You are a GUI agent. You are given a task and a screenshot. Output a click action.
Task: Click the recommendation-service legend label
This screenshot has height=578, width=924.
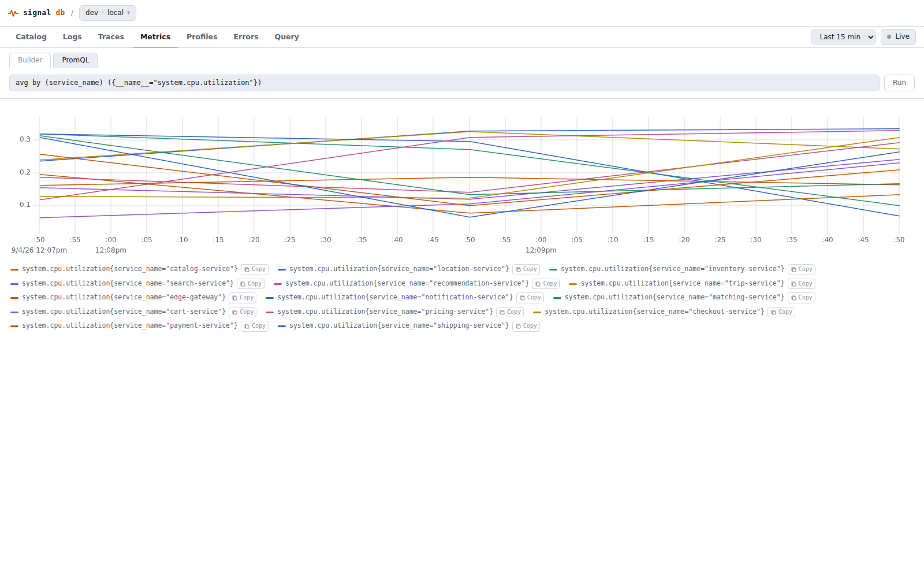(x=407, y=283)
